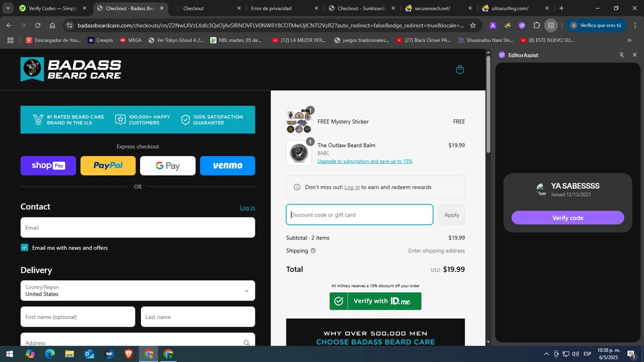Open Outlook from taskbar
The width and height of the screenshot is (644, 362).
(89, 354)
